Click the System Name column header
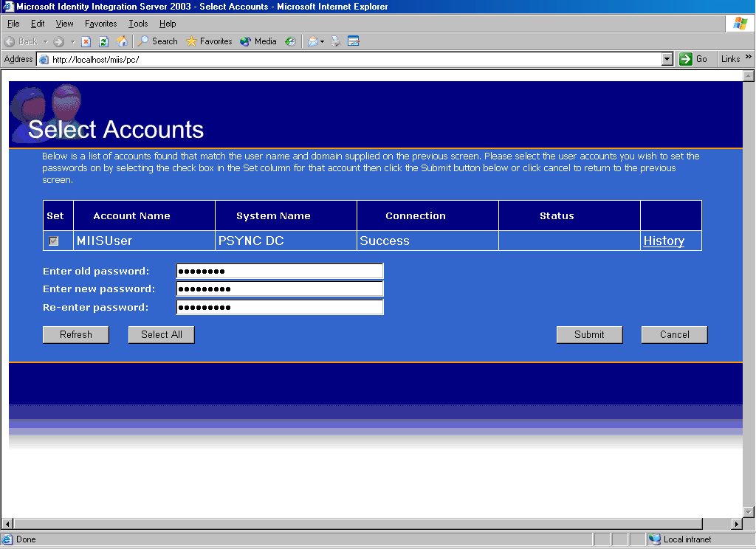 click(286, 215)
